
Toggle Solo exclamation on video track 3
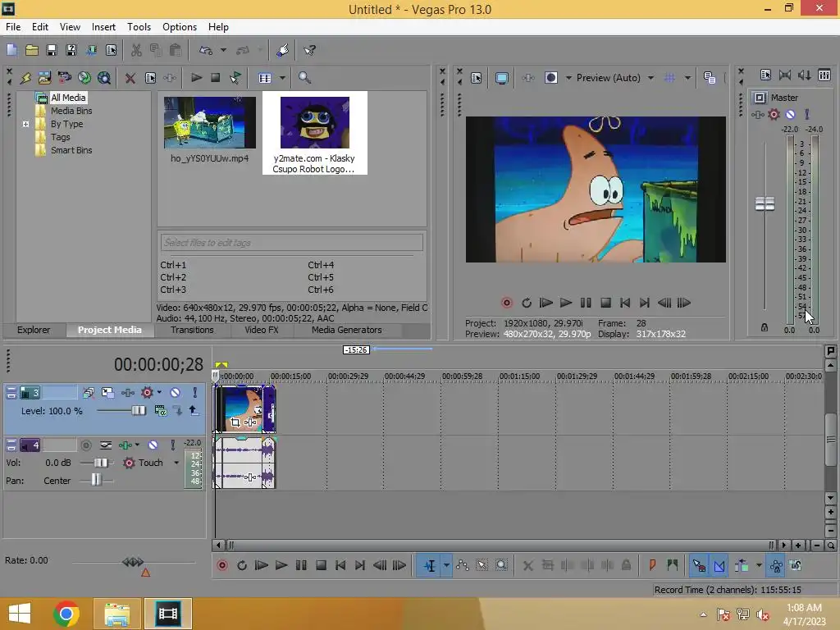195,393
